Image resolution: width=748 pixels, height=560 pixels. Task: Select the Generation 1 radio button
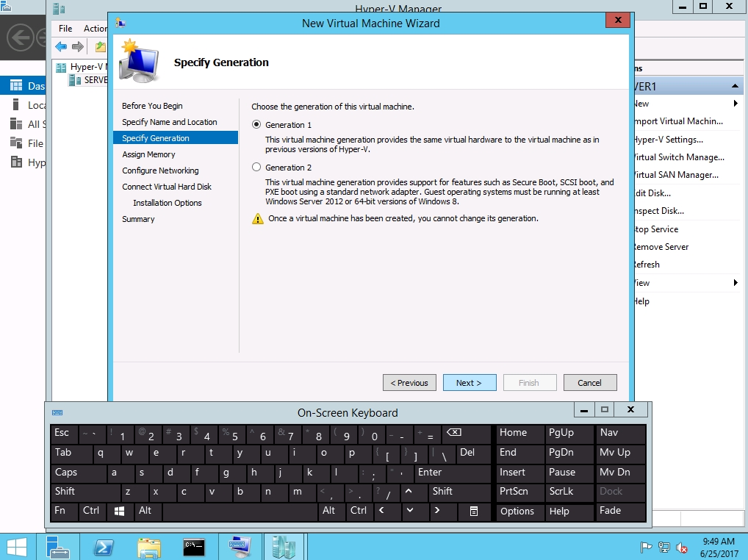tap(256, 125)
